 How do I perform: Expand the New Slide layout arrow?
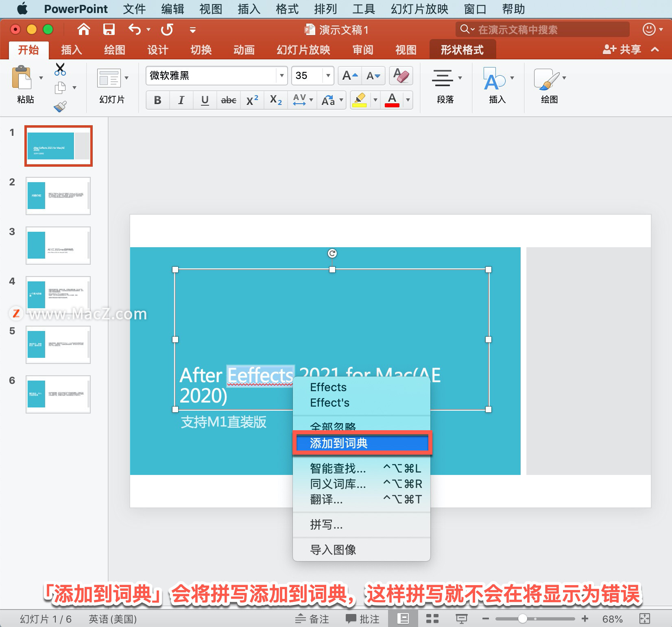[x=127, y=78]
